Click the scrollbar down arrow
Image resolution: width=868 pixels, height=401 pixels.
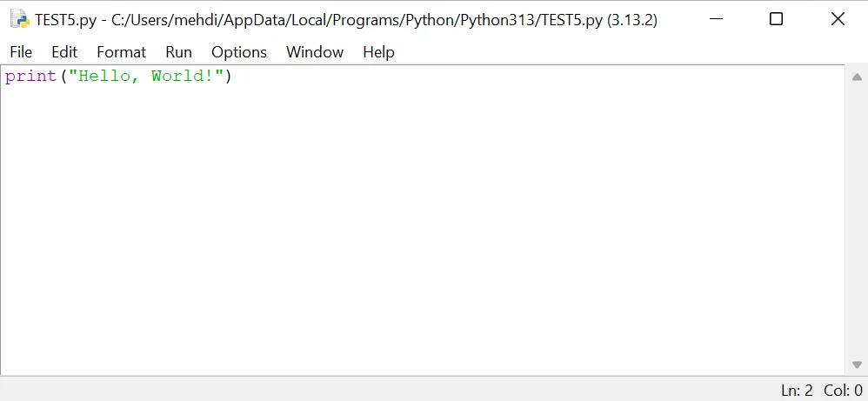click(x=857, y=365)
